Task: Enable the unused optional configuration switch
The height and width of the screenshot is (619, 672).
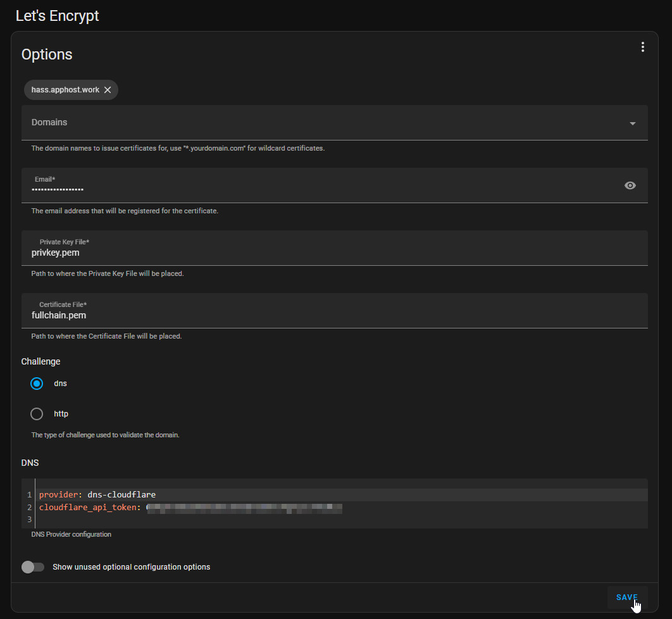Action: 33,567
